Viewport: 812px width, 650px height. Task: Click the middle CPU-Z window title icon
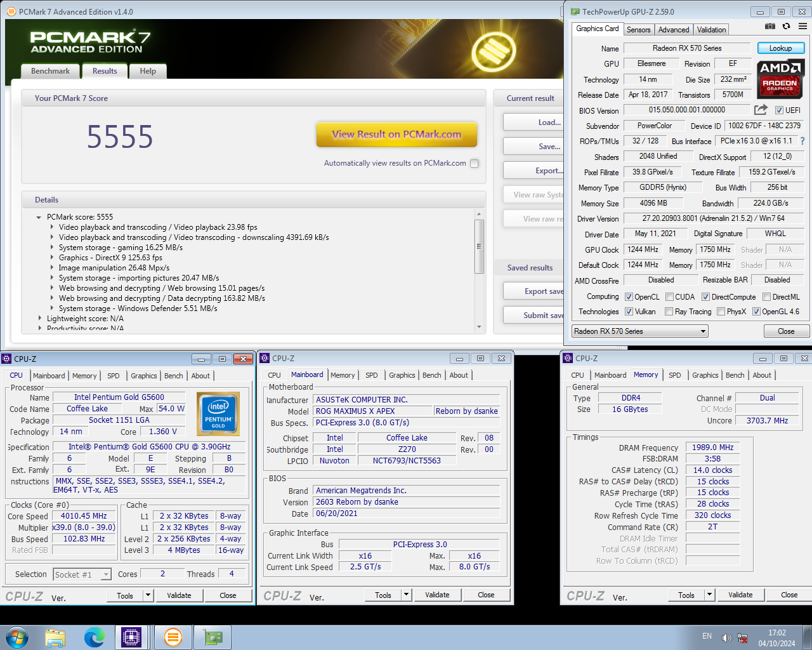click(265, 359)
